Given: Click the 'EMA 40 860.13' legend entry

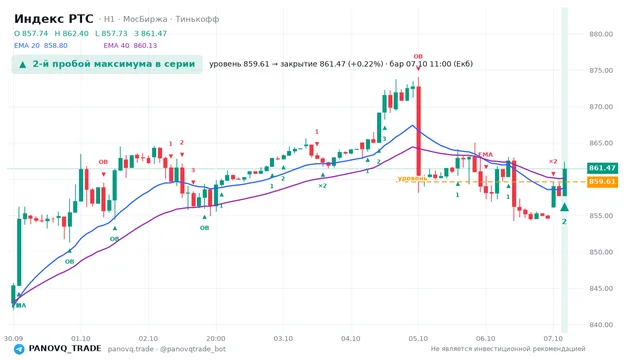Looking at the screenshot, I should pyautogui.click(x=130, y=45).
